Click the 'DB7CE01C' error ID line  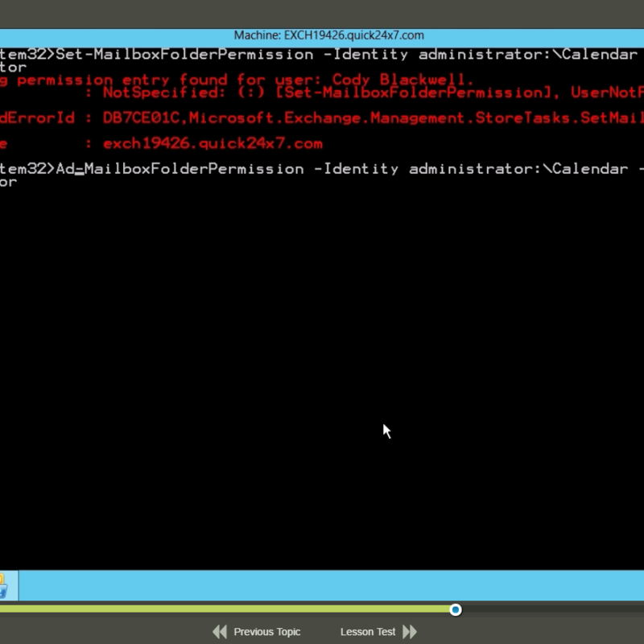pos(322,118)
